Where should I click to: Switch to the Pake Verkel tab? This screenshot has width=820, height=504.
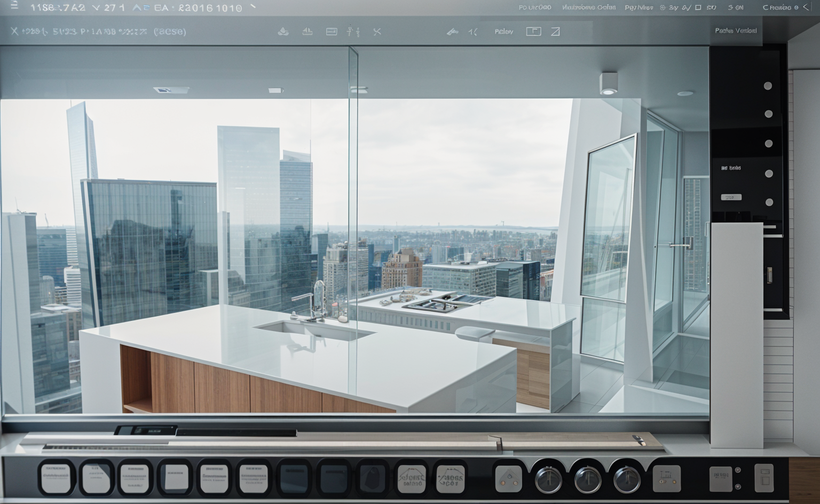click(735, 30)
